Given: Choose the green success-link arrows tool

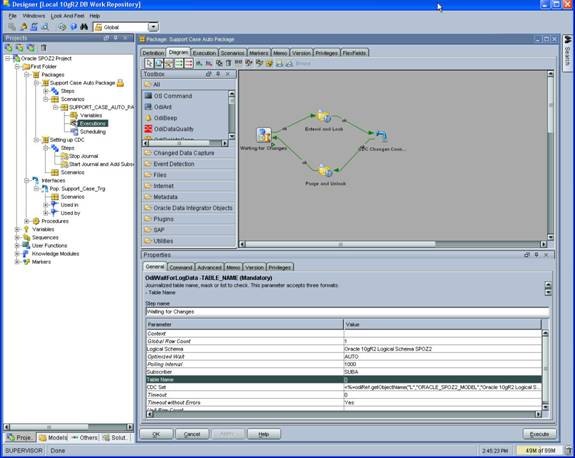Looking at the screenshot, I should click(x=179, y=63).
